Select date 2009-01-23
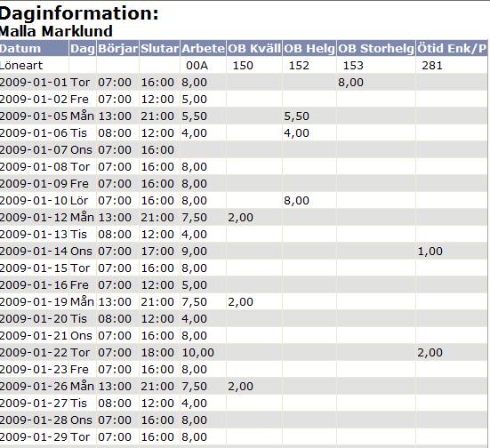This screenshot has width=490, height=448. [x=34, y=369]
